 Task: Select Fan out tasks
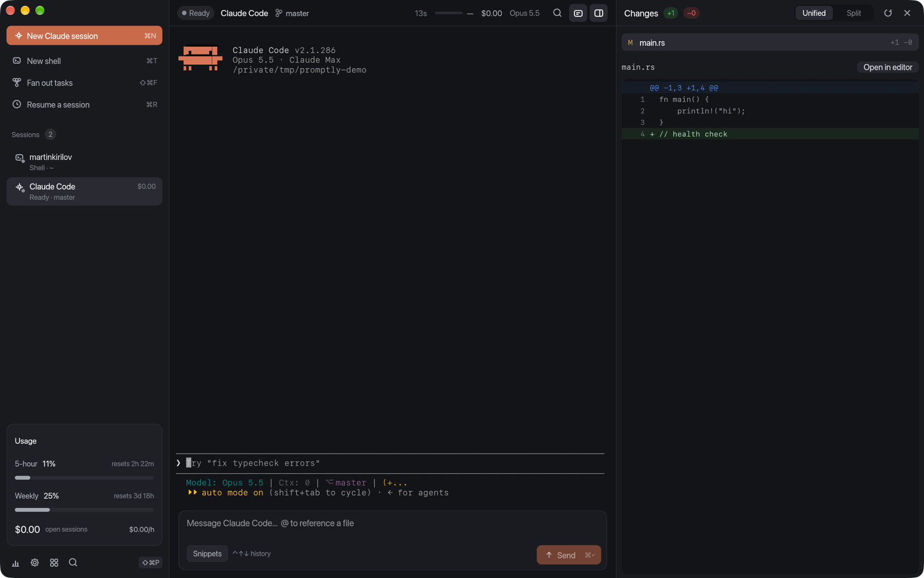pyautogui.click(x=84, y=83)
